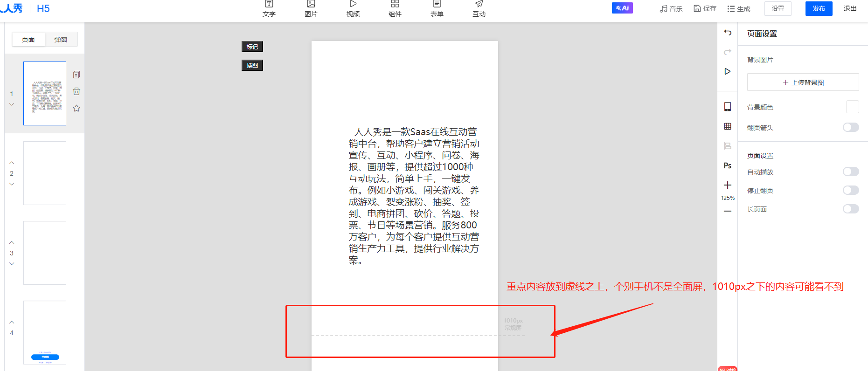Open the 视频 video tool
This screenshot has width=868, height=371.
click(x=353, y=8)
